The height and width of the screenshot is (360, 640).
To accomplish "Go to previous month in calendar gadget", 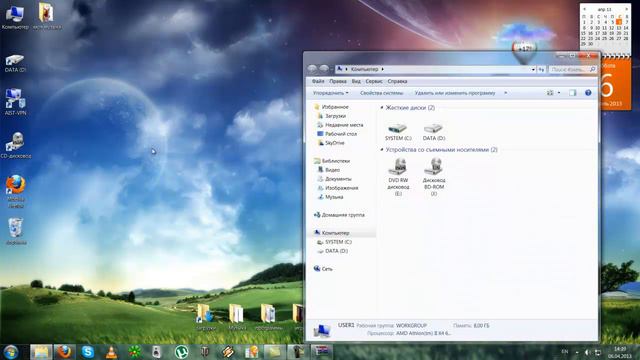I will (584, 9).
